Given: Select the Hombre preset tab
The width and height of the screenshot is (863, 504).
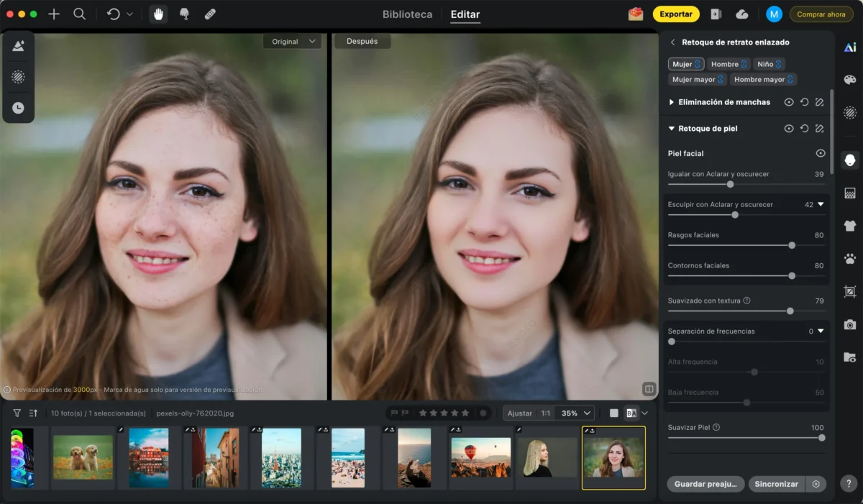Looking at the screenshot, I should pyautogui.click(x=728, y=64).
